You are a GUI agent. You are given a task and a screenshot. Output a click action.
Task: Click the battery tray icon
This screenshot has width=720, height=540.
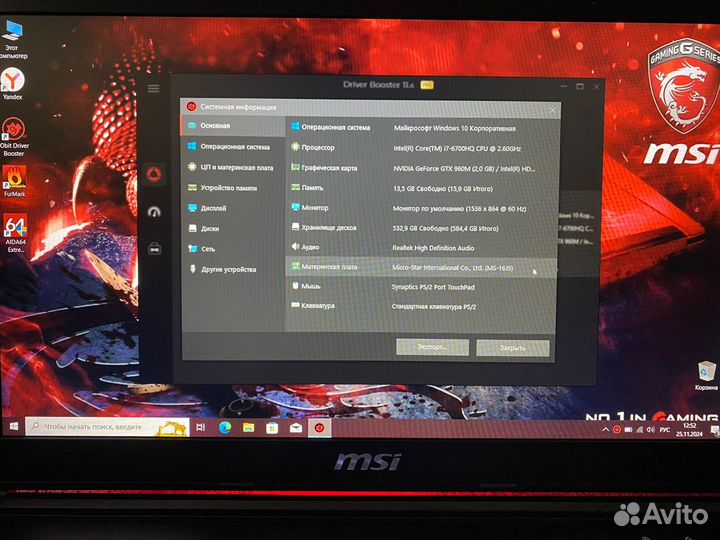point(628,430)
